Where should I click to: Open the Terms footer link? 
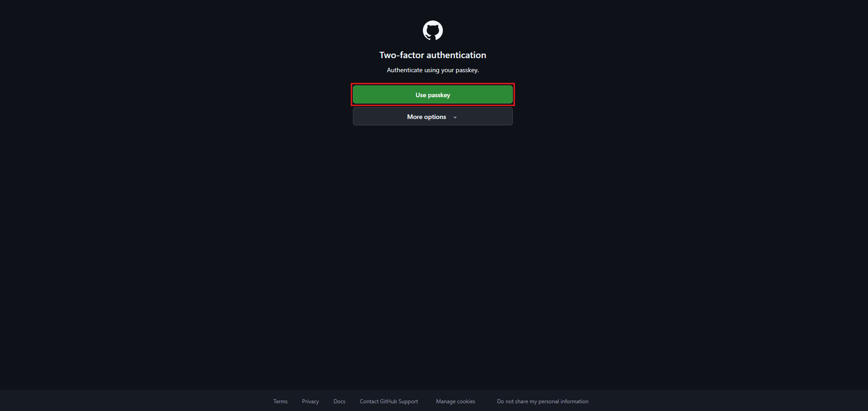pyautogui.click(x=280, y=401)
